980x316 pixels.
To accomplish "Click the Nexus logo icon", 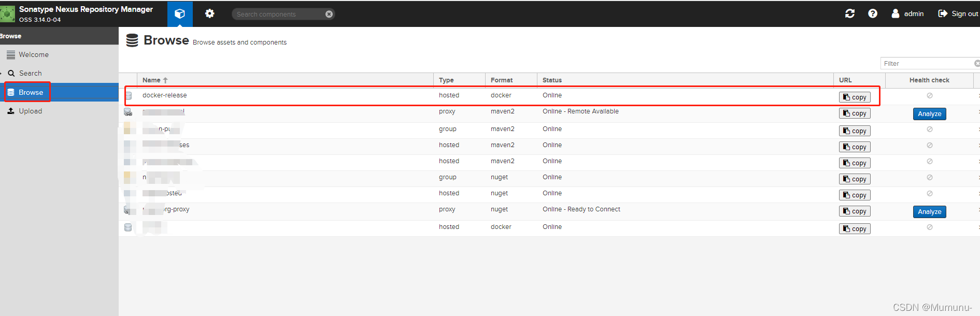I will tap(7, 14).
